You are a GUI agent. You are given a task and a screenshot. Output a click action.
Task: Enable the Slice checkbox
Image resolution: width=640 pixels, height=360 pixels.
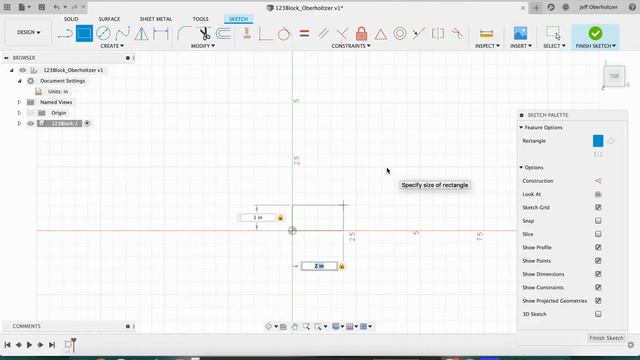coord(598,234)
